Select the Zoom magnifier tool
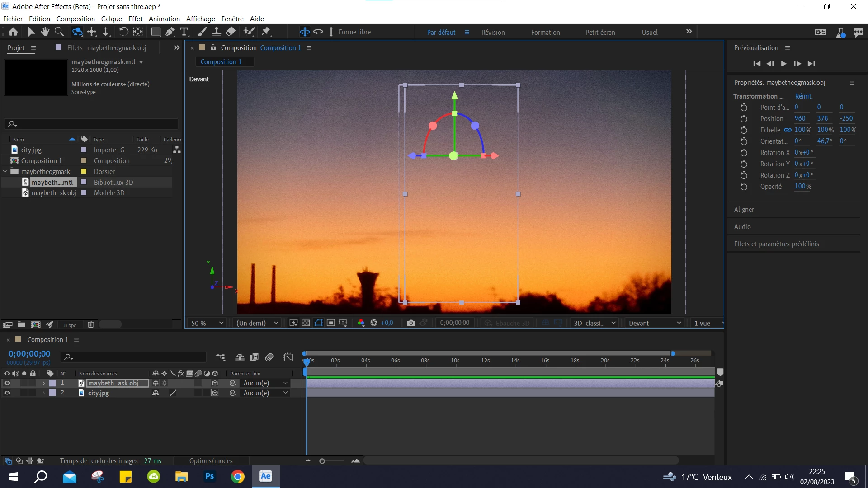This screenshot has height=488, width=868. (x=59, y=32)
